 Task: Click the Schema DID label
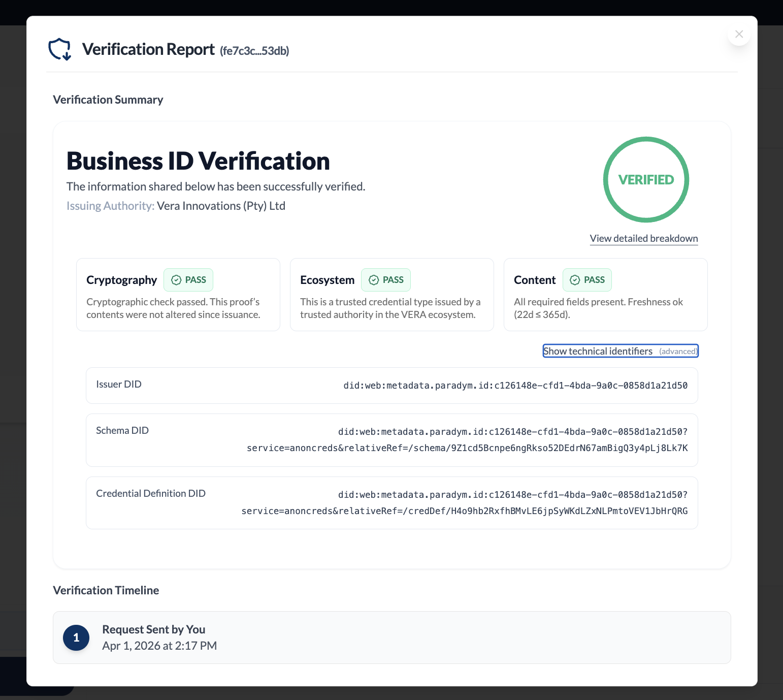(x=122, y=430)
